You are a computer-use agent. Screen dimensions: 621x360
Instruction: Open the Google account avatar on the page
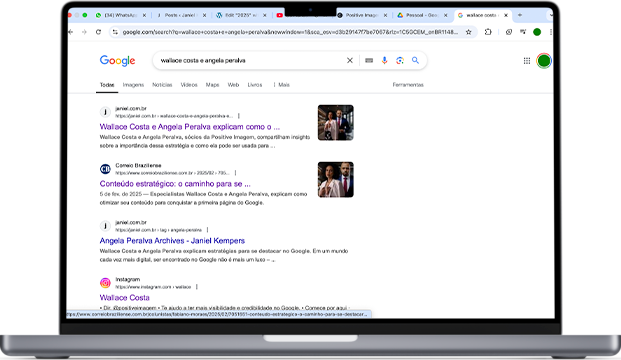tap(544, 61)
